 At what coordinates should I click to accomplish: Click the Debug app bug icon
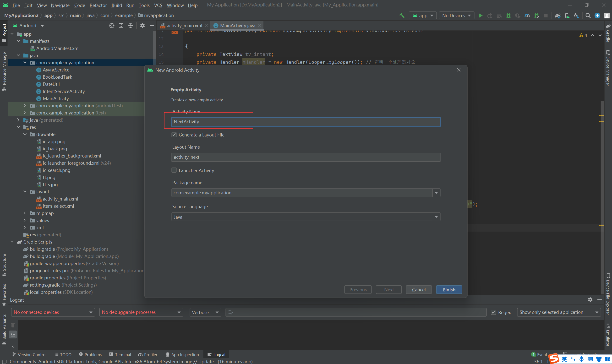click(508, 16)
